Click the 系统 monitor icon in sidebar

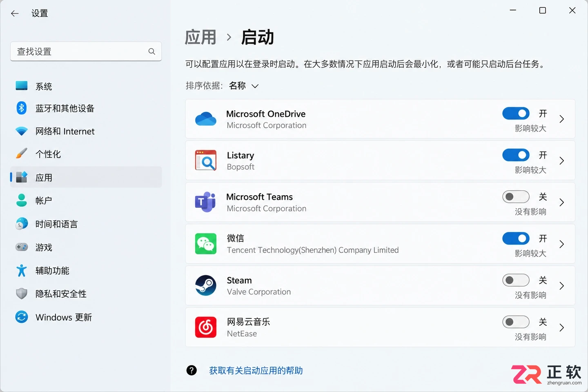pos(22,86)
